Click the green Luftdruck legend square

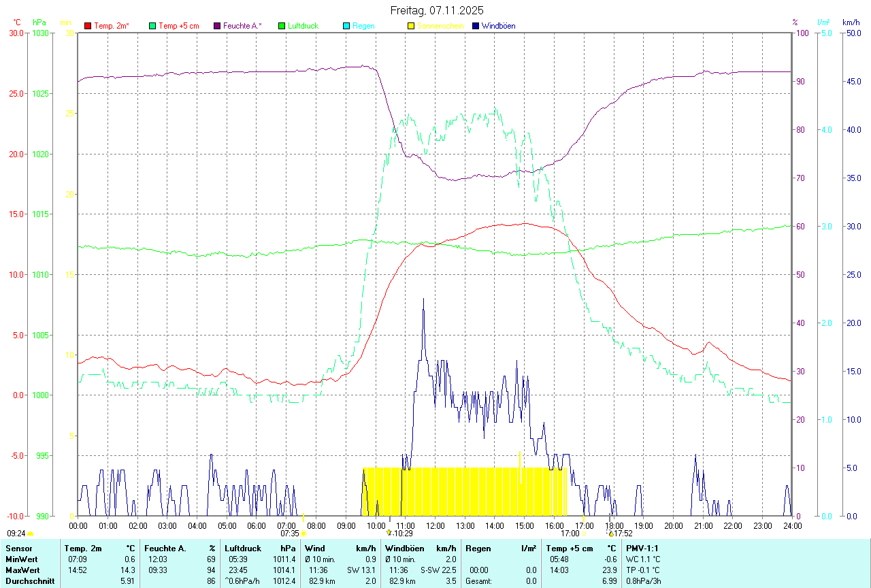[x=282, y=26]
